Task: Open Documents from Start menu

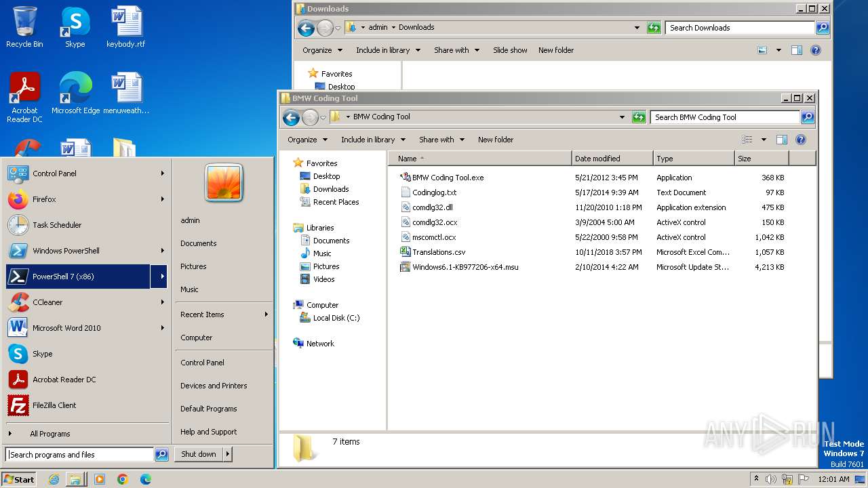Action: (x=199, y=243)
